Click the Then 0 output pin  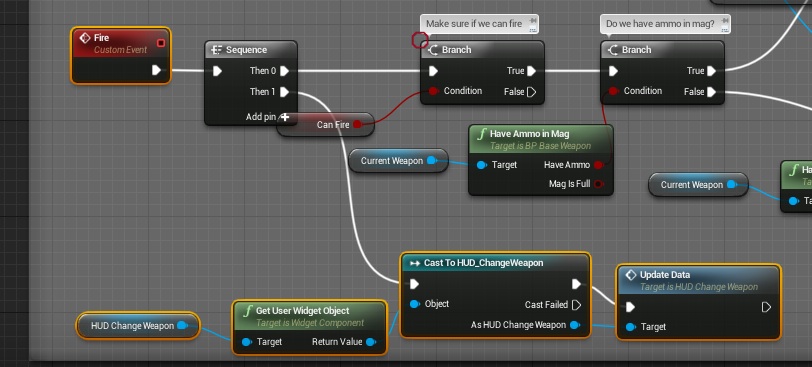point(284,70)
